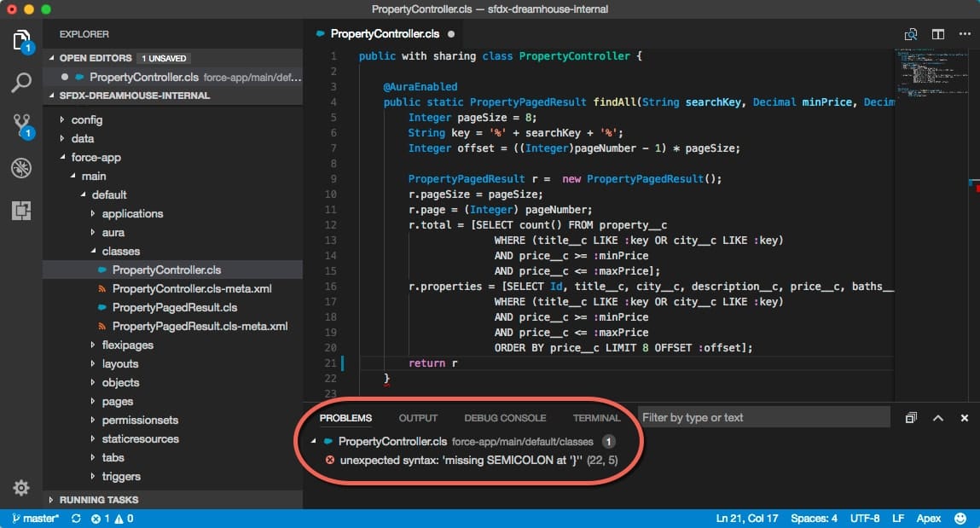Click the UTF-8 encoding selector
This screenshot has width=980, height=528.
pyautogui.click(x=864, y=519)
